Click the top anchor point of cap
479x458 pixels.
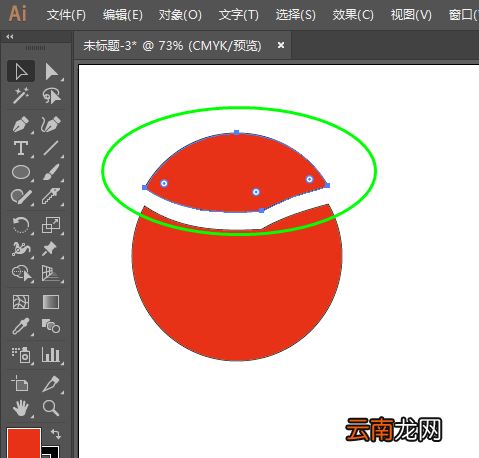coord(237,132)
